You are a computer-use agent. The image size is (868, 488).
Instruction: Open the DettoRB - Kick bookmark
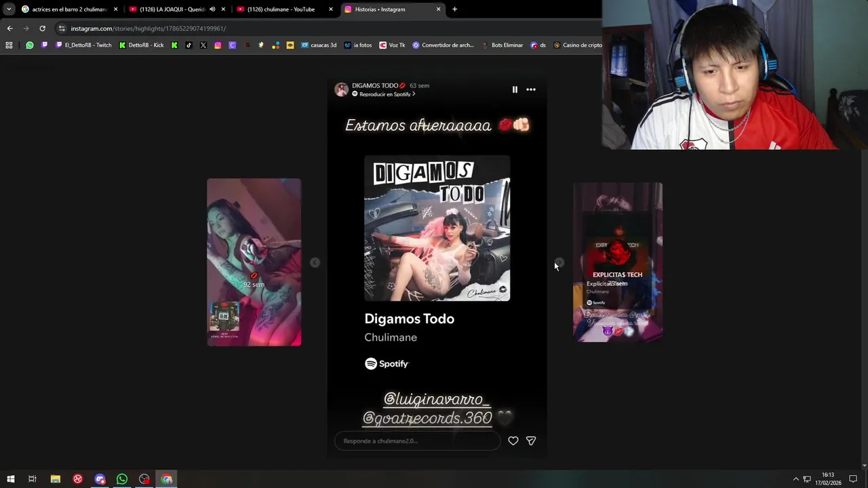[141, 45]
